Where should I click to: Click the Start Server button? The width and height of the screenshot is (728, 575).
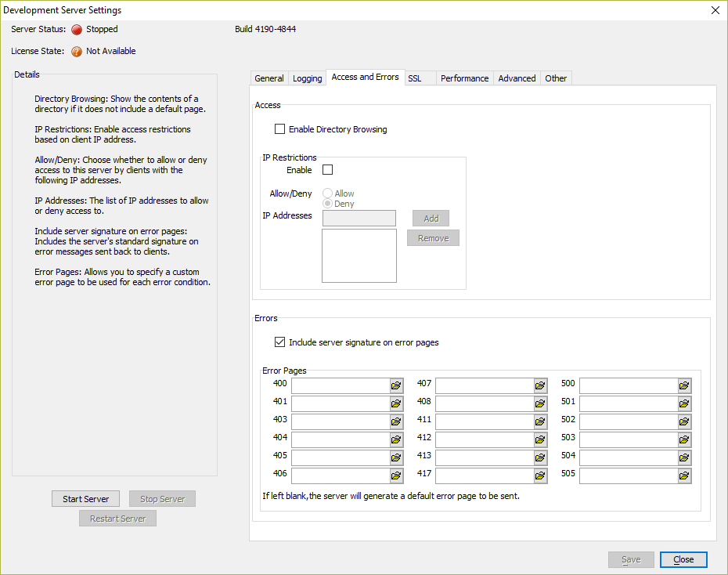[x=85, y=499]
